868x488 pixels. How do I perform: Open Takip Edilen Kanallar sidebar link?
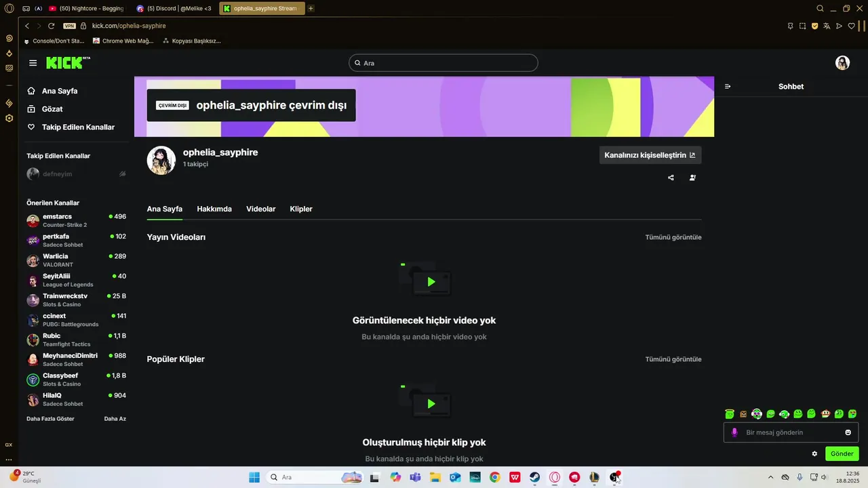(x=71, y=127)
